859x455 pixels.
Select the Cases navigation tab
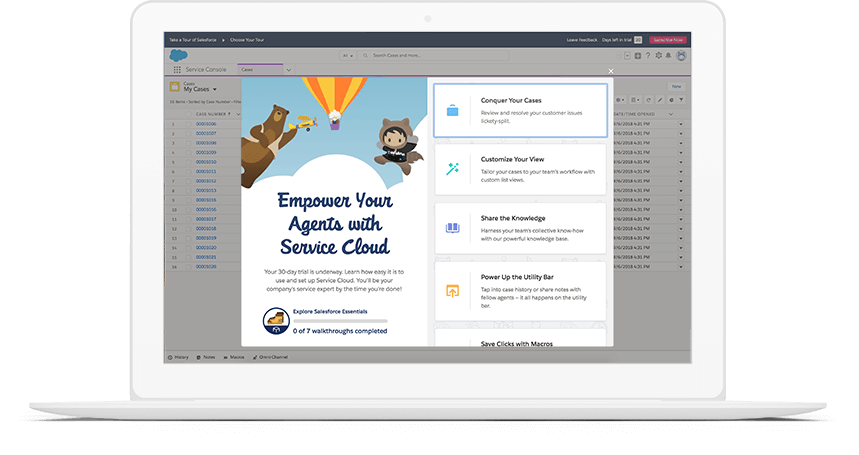tap(247, 70)
